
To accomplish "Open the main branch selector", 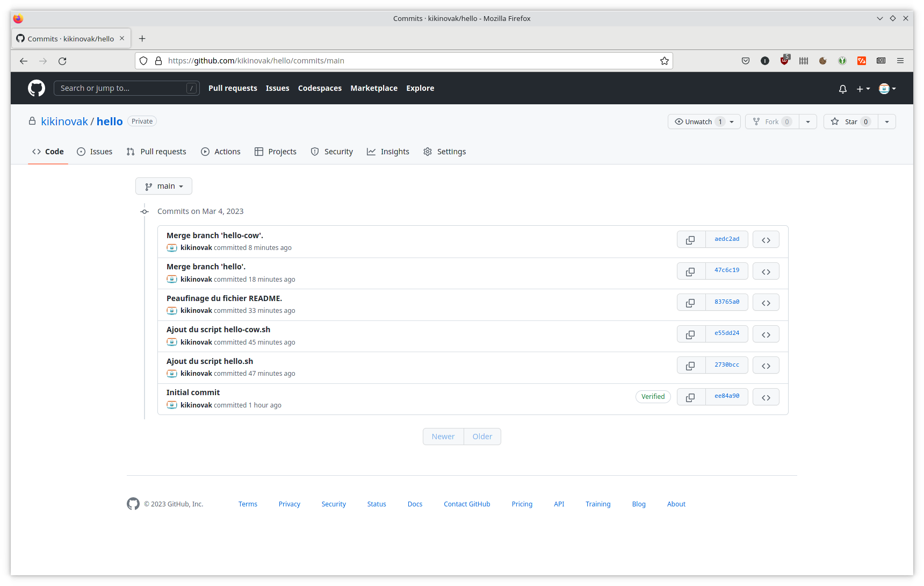I will click(164, 186).
